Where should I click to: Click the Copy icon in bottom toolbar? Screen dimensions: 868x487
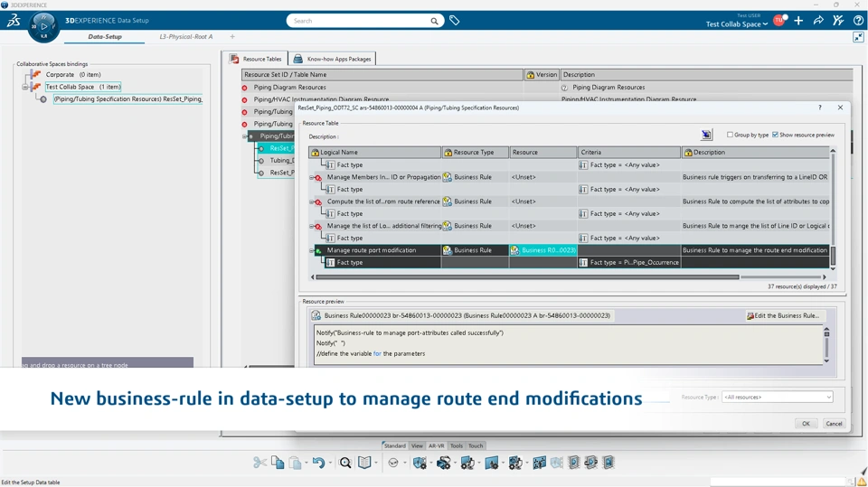(278, 463)
